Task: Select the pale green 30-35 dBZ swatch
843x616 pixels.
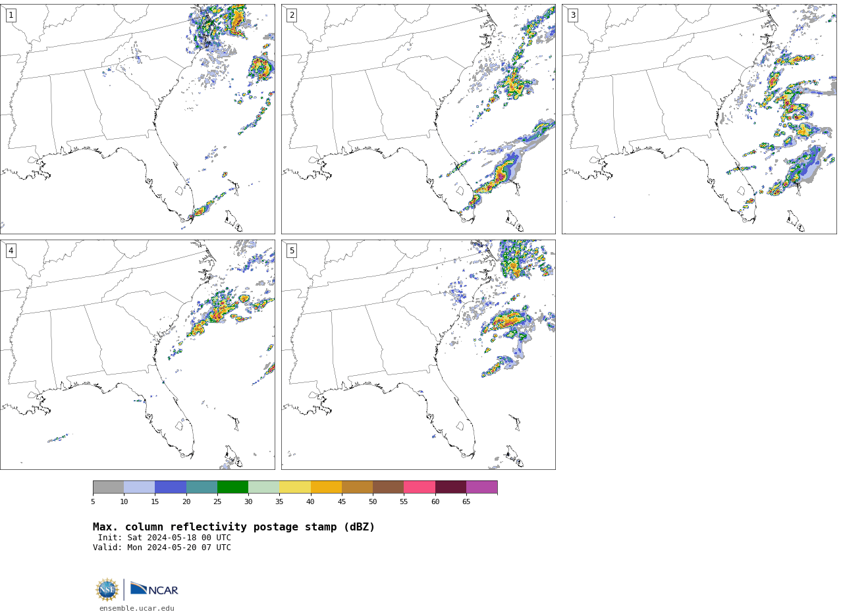Action: point(264,487)
